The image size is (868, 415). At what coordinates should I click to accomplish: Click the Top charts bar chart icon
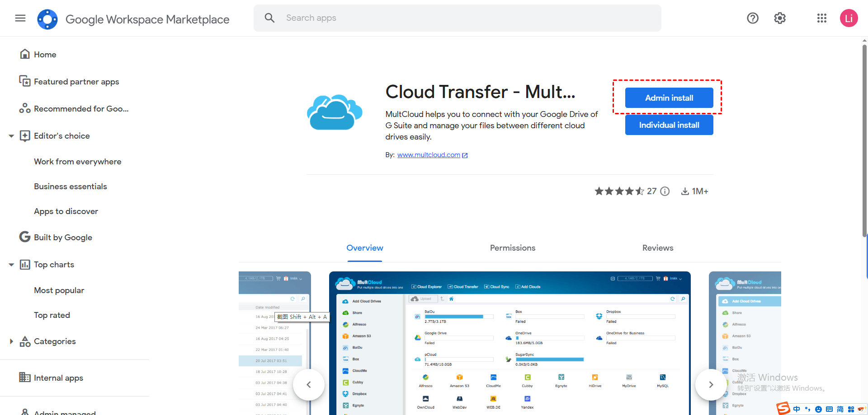[25, 265]
